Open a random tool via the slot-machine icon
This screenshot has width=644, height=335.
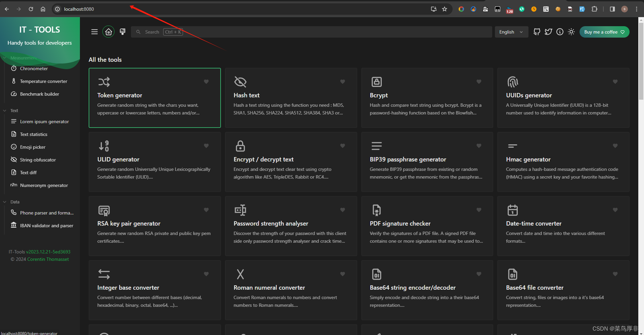tap(122, 32)
